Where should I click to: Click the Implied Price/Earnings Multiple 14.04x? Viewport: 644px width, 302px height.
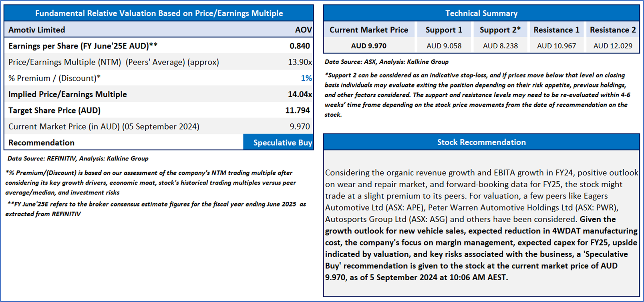(x=300, y=94)
